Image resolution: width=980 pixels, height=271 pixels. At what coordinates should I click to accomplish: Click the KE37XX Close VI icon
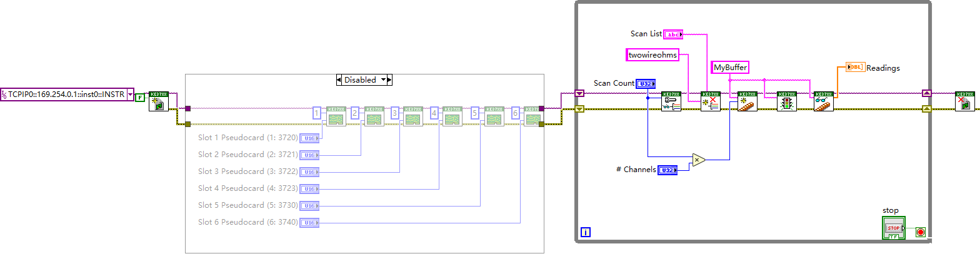tap(964, 101)
